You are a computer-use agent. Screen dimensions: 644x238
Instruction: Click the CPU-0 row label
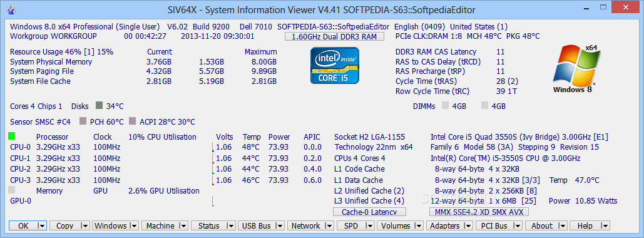(20, 147)
